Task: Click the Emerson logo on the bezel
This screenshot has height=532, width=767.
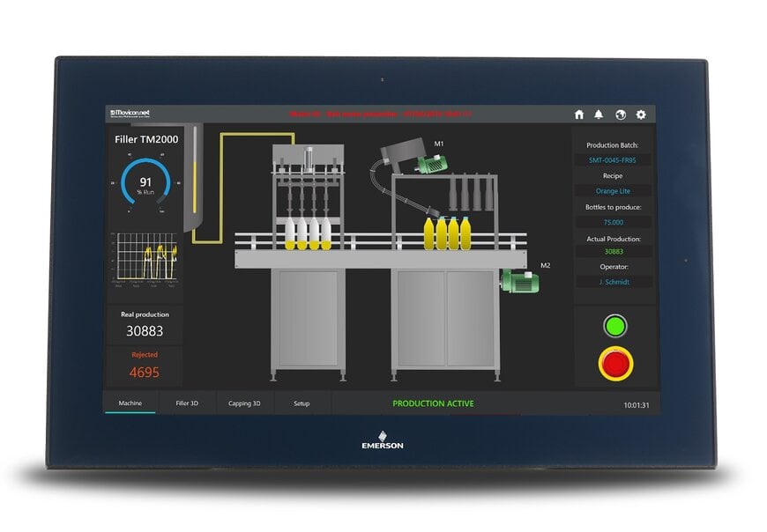Action: coord(383,440)
